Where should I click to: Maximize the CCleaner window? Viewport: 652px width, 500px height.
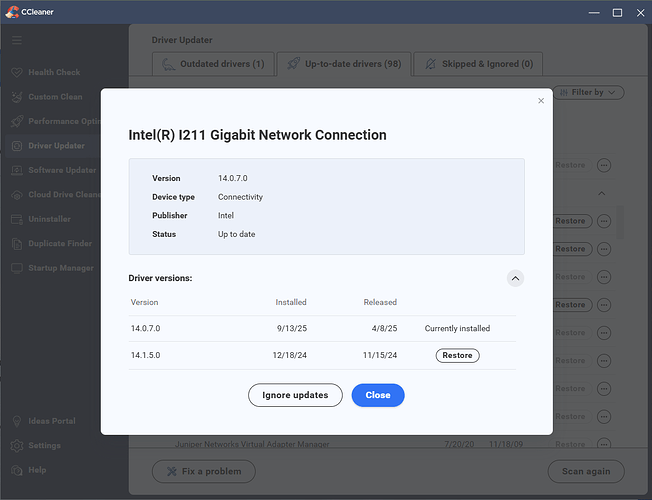pyautogui.click(x=617, y=12)
